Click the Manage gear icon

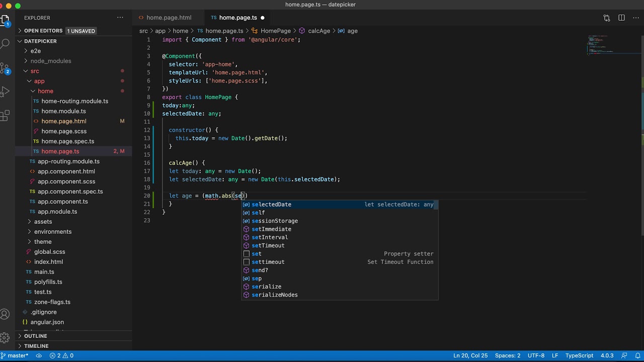pyautogui.click(x=6, y=338)
